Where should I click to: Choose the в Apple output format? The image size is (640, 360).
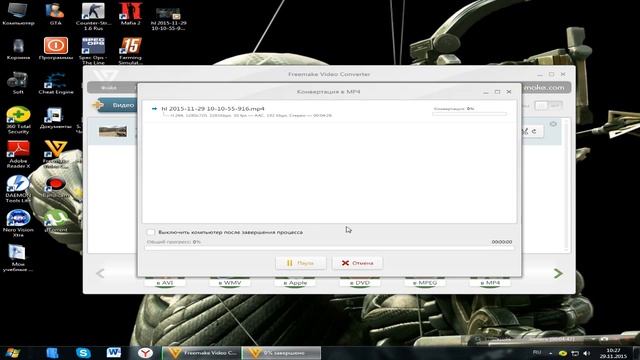[295, 282]
